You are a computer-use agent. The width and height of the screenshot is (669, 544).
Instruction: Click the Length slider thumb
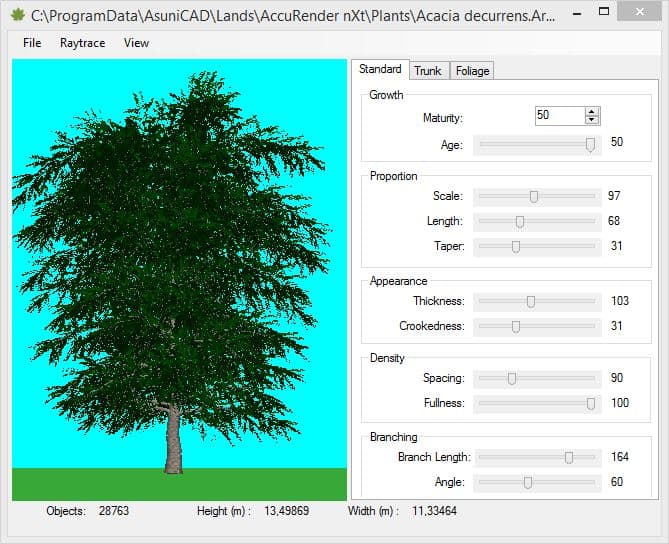pyautogui.click(x=520, y=222)
